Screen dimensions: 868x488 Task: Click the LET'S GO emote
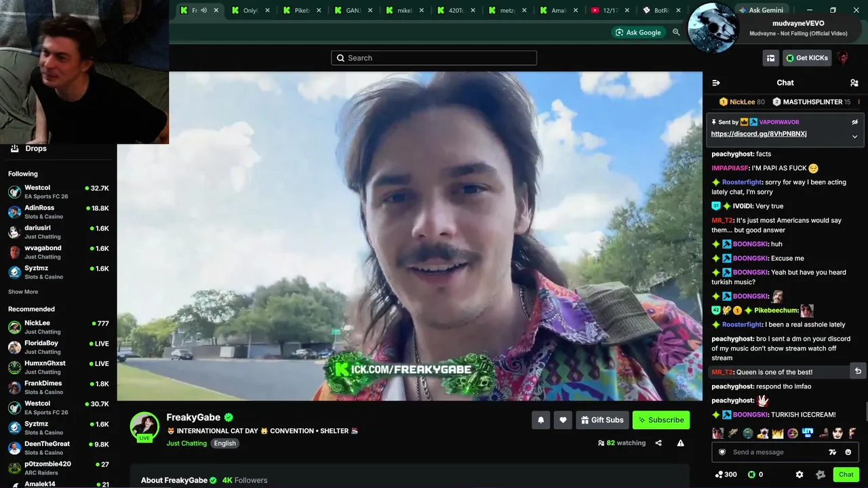pos(808,433)
